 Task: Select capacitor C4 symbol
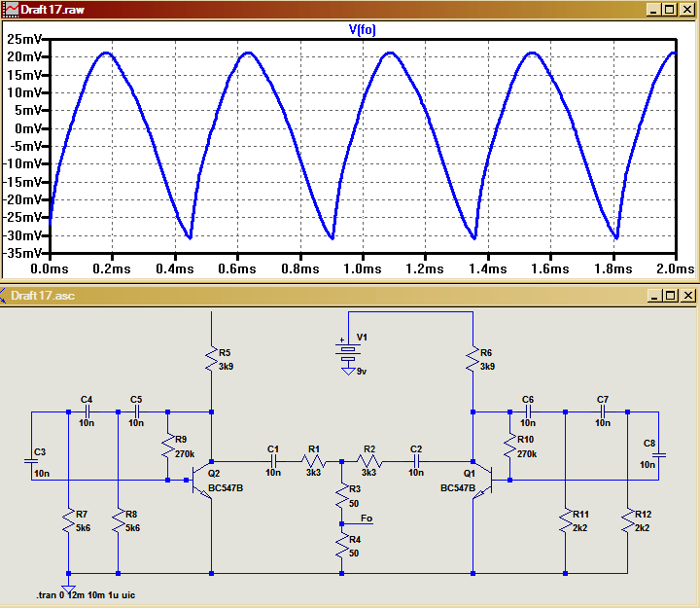[x=87, y=411]
